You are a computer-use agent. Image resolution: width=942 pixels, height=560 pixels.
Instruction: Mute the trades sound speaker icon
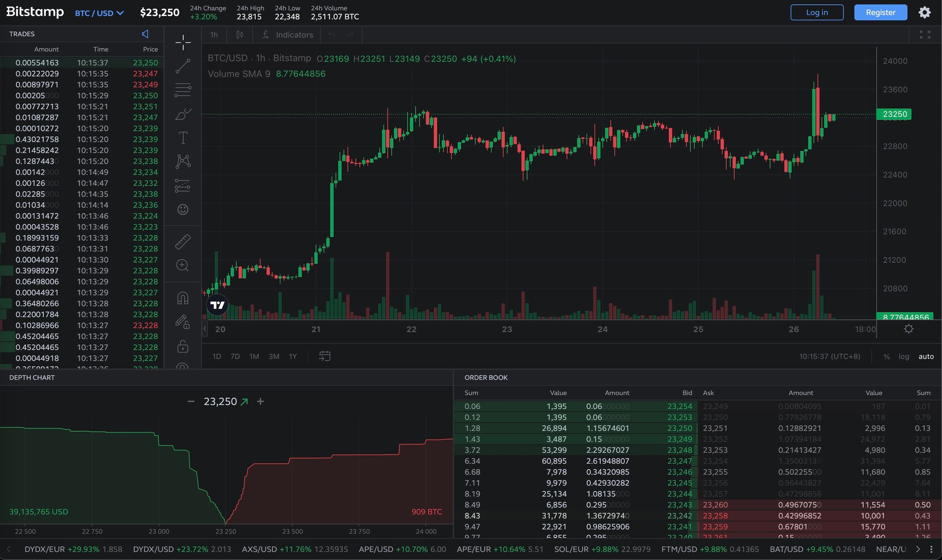pos(145,34)
